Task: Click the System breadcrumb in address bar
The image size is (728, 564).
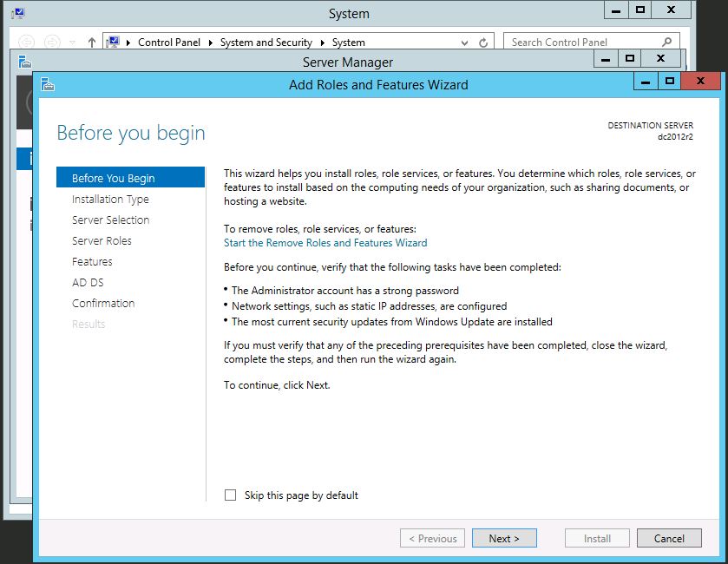Action: click(348, 43)
